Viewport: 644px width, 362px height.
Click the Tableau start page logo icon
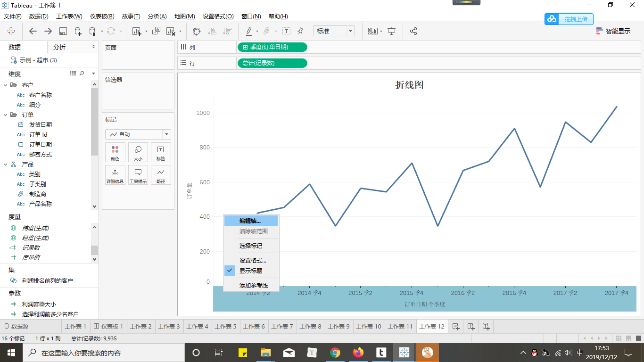tap(11, 31)
